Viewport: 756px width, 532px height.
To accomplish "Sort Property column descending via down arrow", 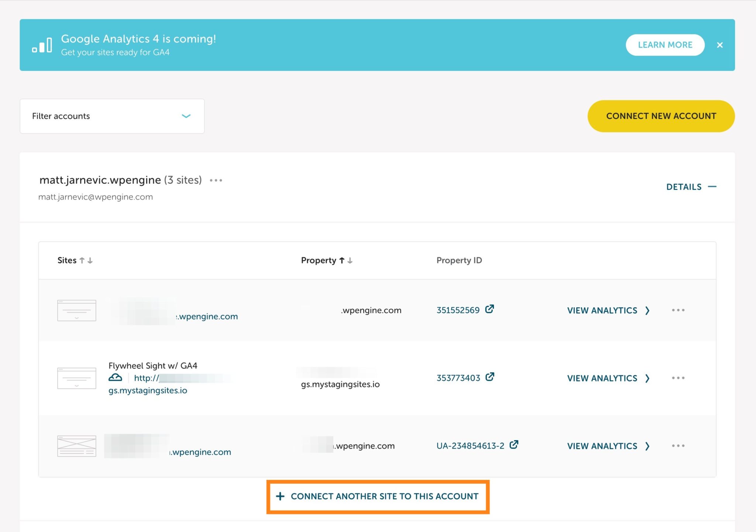I will tap(350, 260).
